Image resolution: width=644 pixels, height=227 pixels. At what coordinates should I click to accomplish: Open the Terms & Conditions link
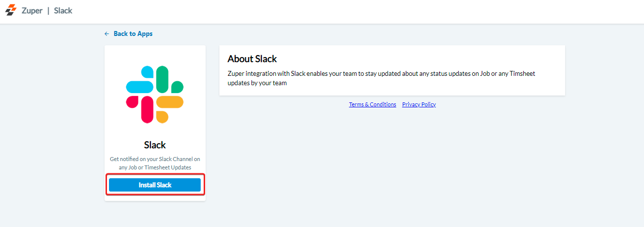pos(372,104)
